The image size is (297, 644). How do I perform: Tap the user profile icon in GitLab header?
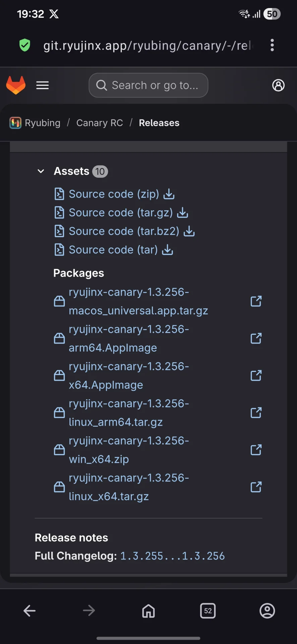pyautogui.click(x=278, y=86)
